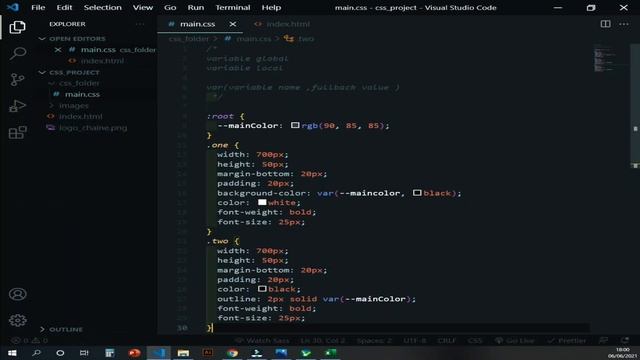The height and width of the screenshot is (360, 640).
Task: Open Task View on the taskbar
Action: (84, 353)
